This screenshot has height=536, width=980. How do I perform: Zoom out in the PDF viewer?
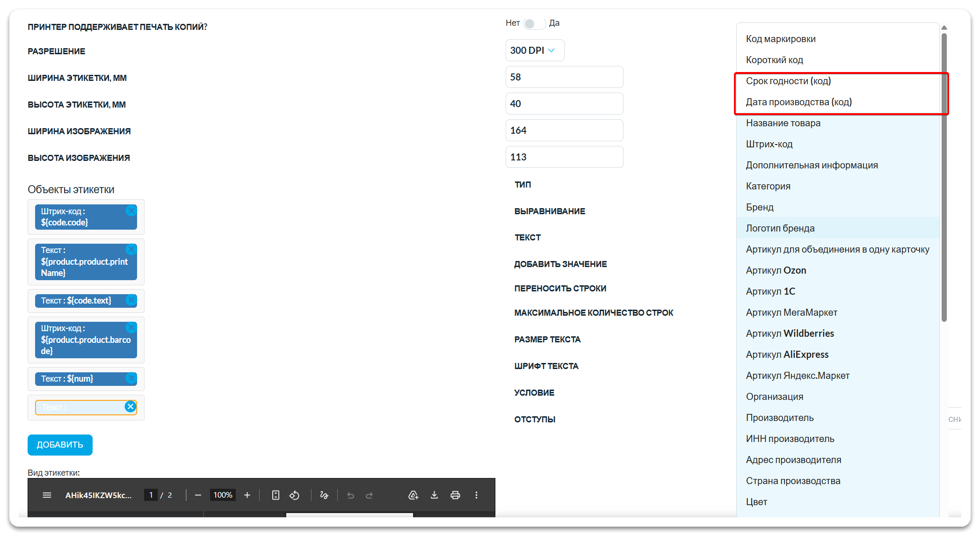point(198,495)
